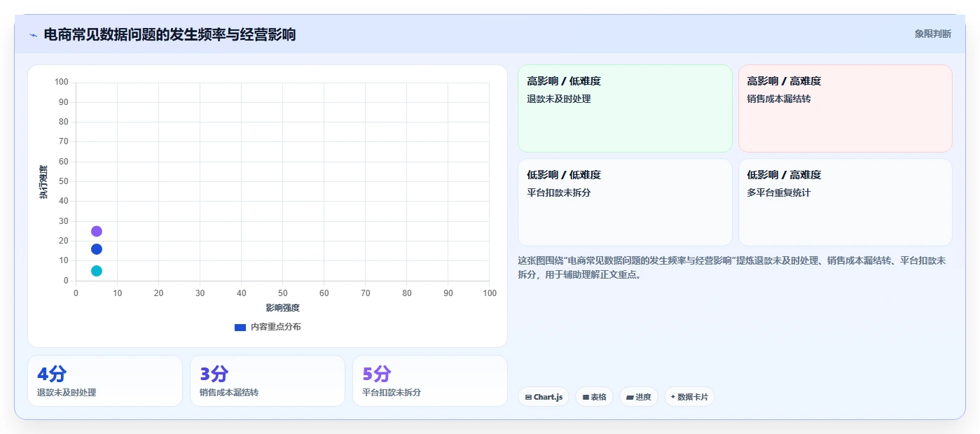This screenshot has width=980, height=434.
Task: Click the dark blue data point on the chart
Action: coord(97,249)
